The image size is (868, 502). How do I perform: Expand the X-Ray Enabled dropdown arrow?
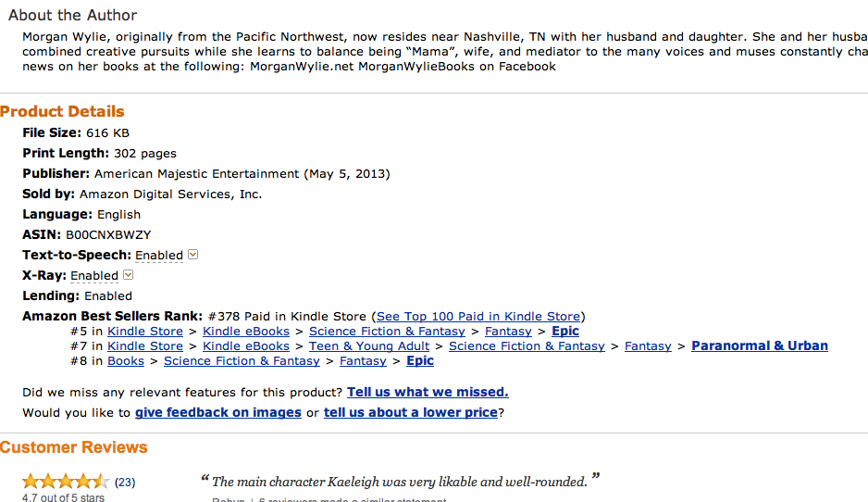tap(128, 275)
